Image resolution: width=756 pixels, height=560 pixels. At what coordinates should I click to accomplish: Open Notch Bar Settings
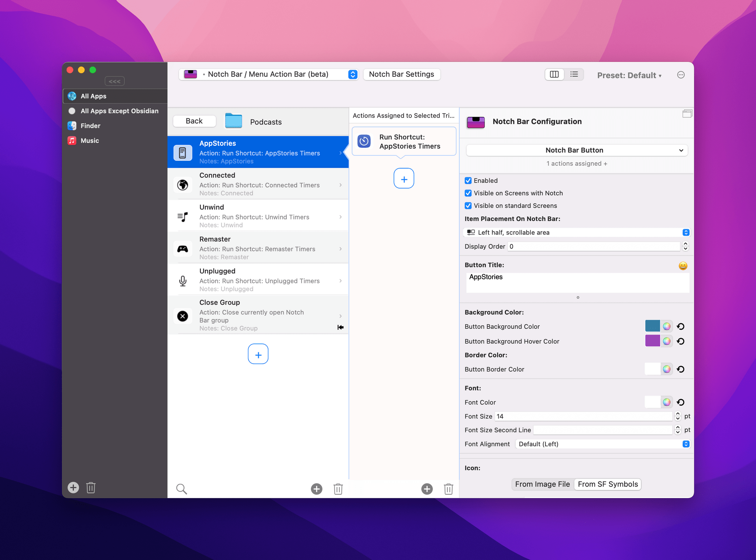[x=402, y=74]
